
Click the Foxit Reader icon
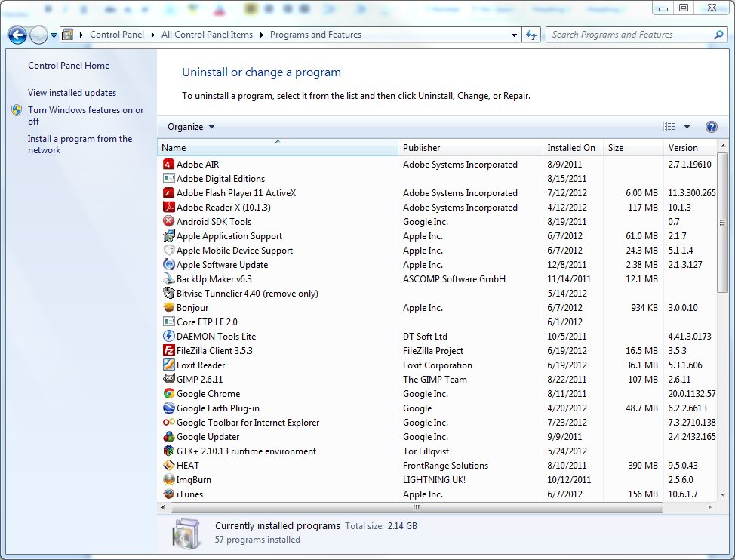169,365
